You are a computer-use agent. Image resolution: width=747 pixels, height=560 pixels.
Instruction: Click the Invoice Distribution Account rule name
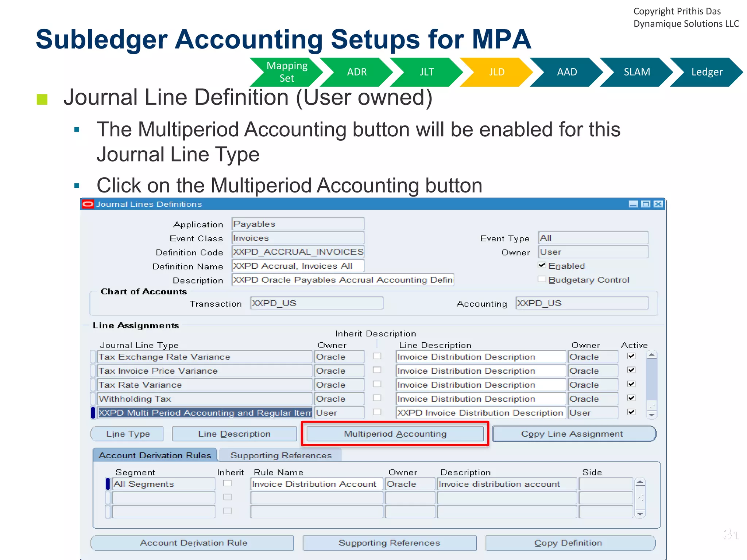click(x=317, y=484)
